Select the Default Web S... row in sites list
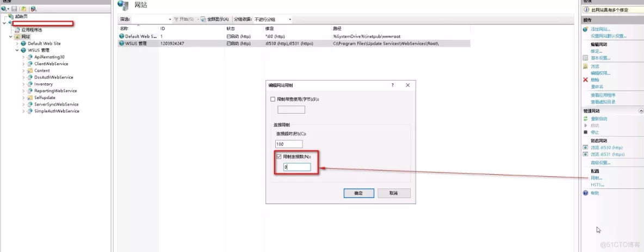Screen dimensions: 644x252 (294, 36)
